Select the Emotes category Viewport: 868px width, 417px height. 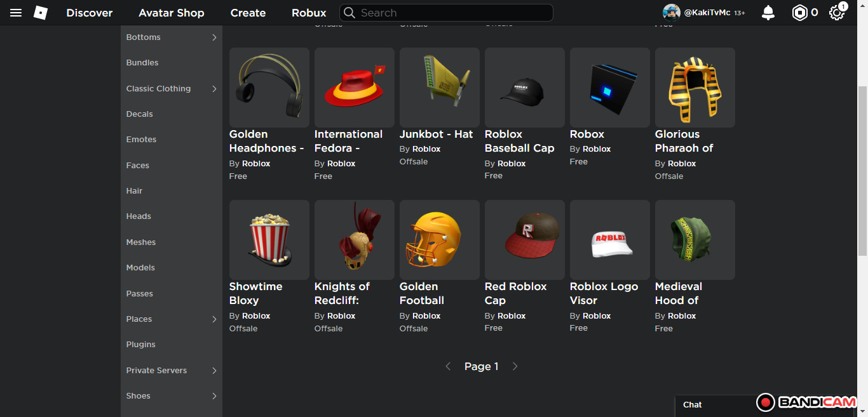[141, 140]
